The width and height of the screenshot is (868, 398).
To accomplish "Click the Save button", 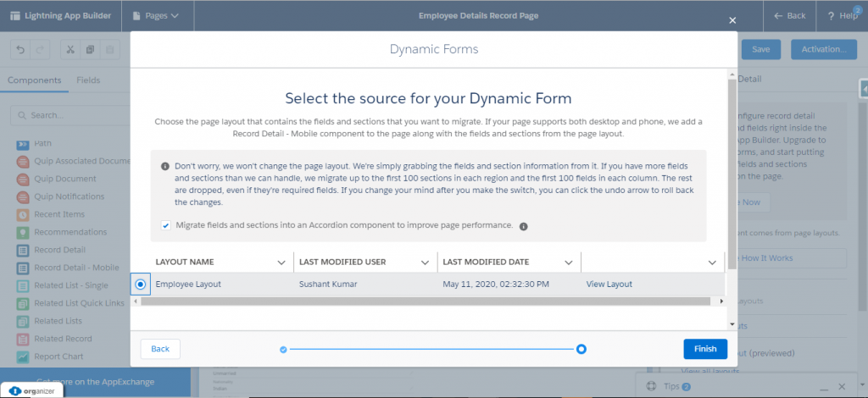I will pos(760,49).
